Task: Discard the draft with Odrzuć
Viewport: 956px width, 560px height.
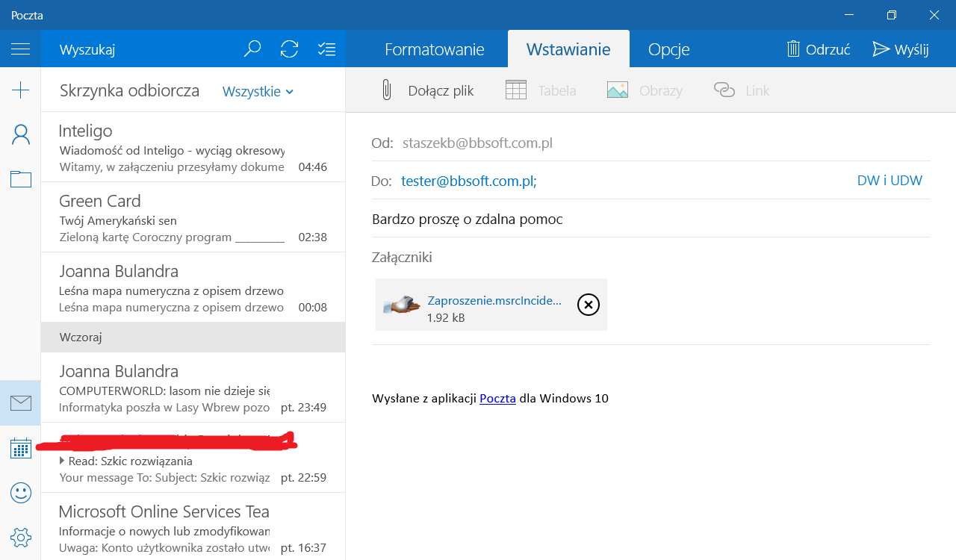Action: pos(819,50)
